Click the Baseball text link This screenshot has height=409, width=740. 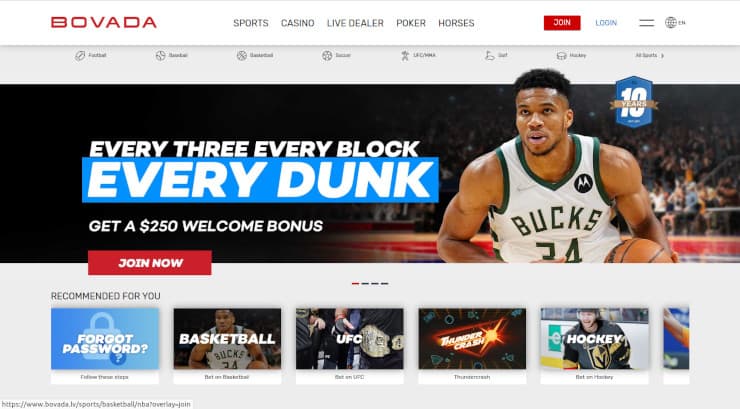[178, 56]
